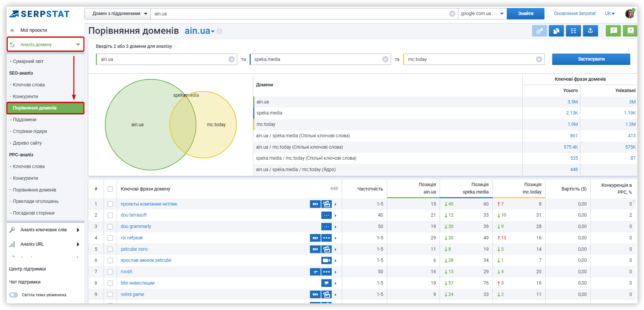This screenshot has height=310, width=644.
Task: Clear the first compare domain field ain.ua
Action: 232,59
